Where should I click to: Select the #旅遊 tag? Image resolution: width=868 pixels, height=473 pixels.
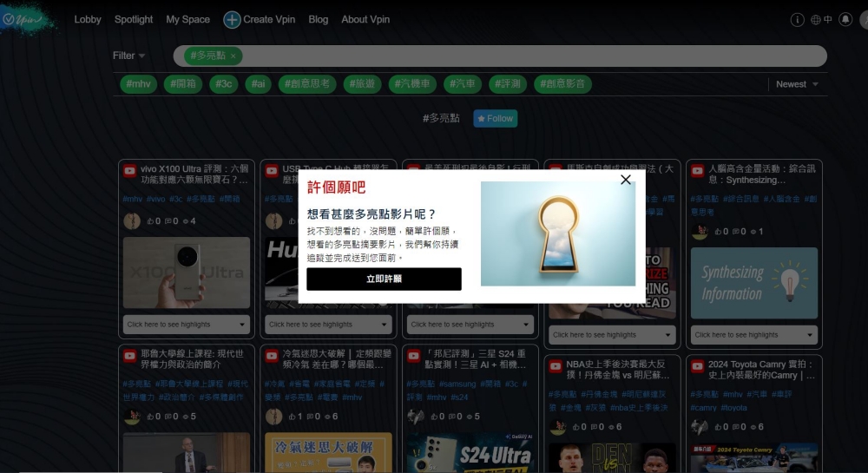coord(362,84)
